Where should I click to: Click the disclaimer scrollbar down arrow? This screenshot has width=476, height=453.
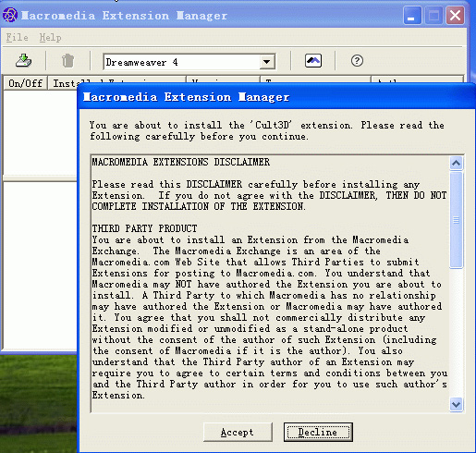pyautogui.click(x=456, y=404)
